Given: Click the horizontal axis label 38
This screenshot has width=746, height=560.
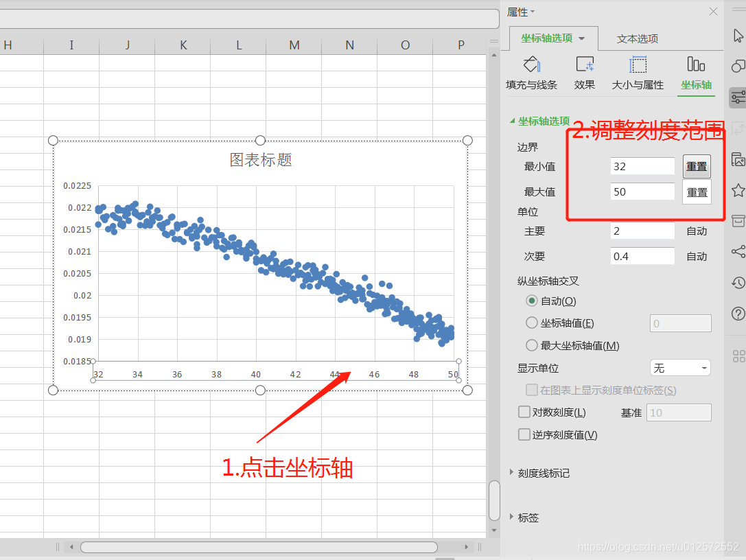Looking at the screenshot, I should coord(216,375).
